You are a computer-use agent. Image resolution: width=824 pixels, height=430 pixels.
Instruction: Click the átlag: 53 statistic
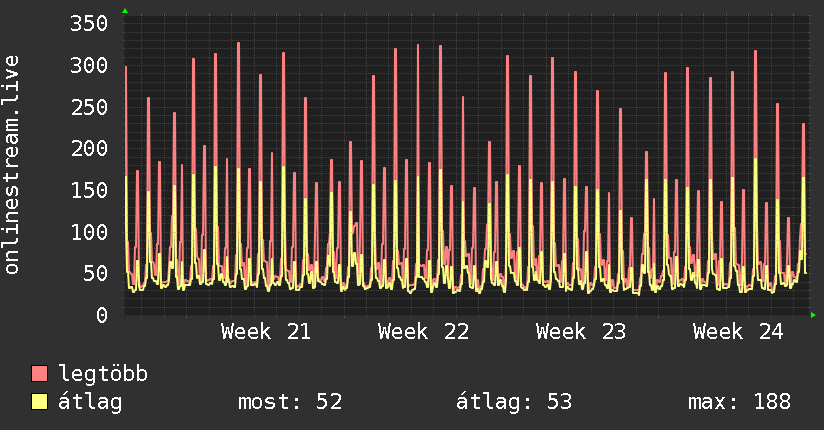[x=514, y=402]
